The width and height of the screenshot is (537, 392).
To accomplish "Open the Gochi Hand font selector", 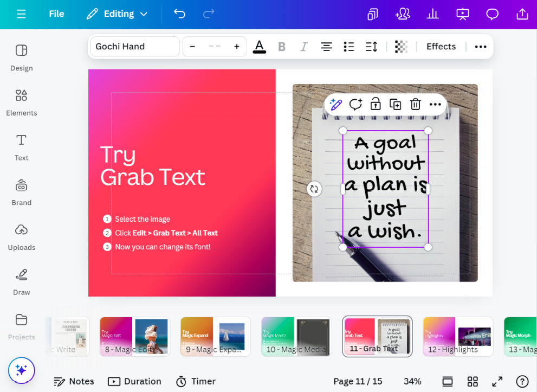I will (x=135, y=47).
